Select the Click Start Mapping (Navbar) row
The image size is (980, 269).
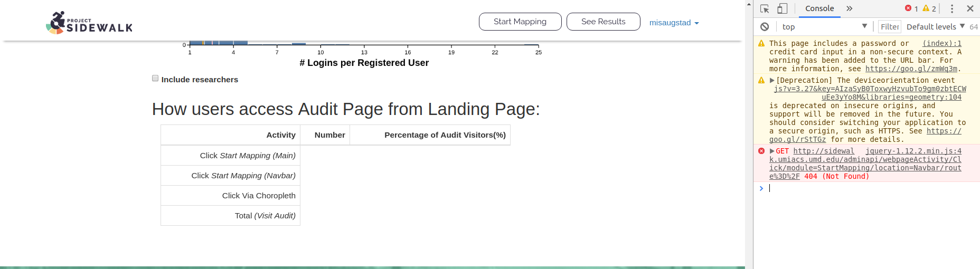click(230, 176)
